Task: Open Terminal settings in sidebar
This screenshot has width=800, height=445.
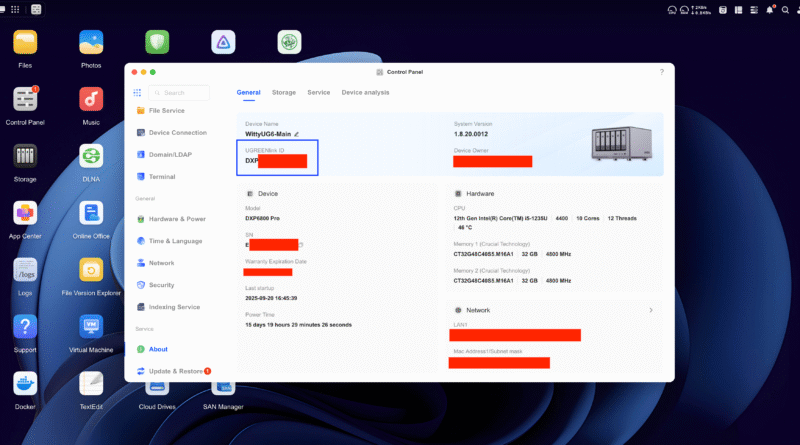Action: pyautogui.click(x=162, y=176)
